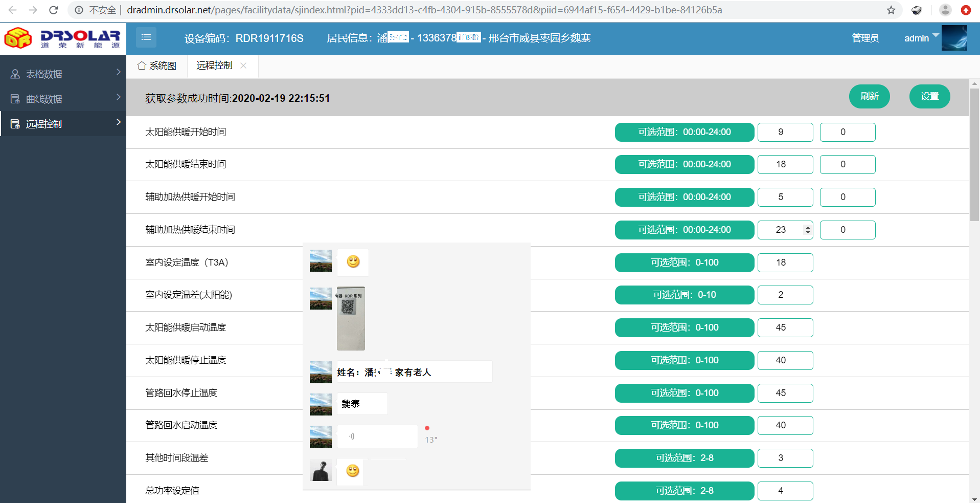Expand the 曲线数据 sidebar menu

[x=63, y=99]
